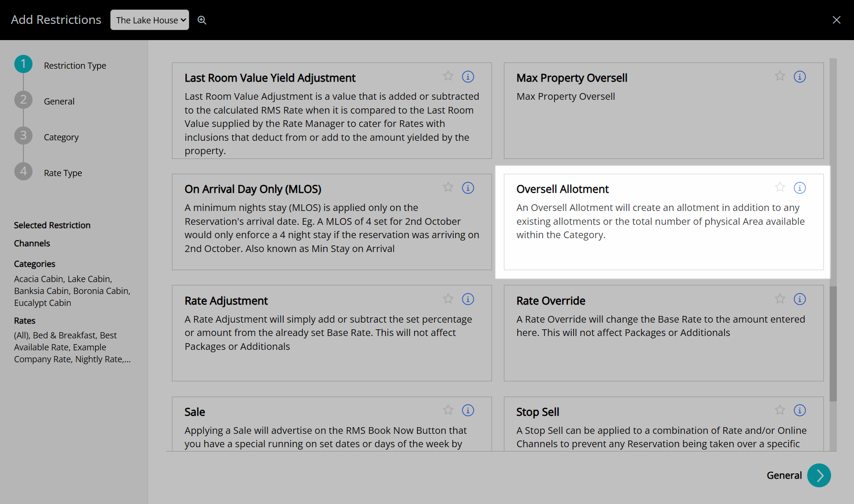Open Rate Override info icon

800,299
